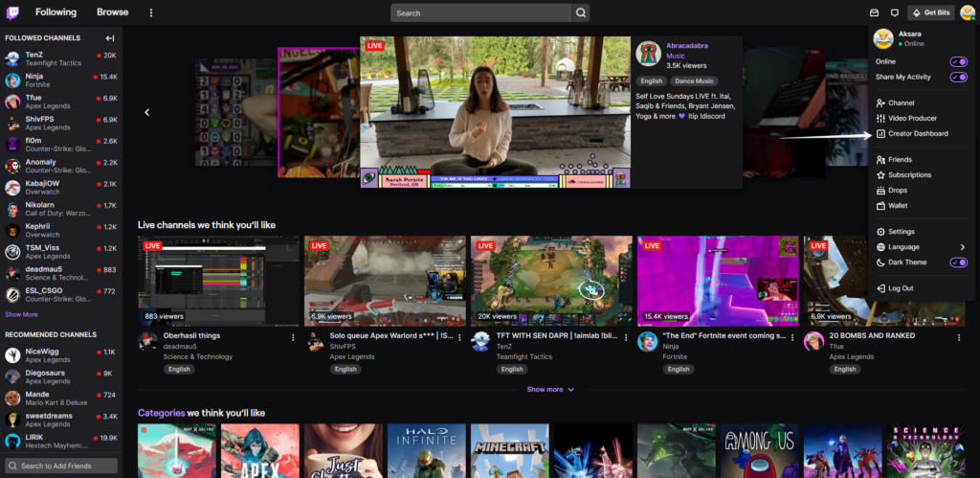Go to previous carousel stream arrow

(147, 113)
